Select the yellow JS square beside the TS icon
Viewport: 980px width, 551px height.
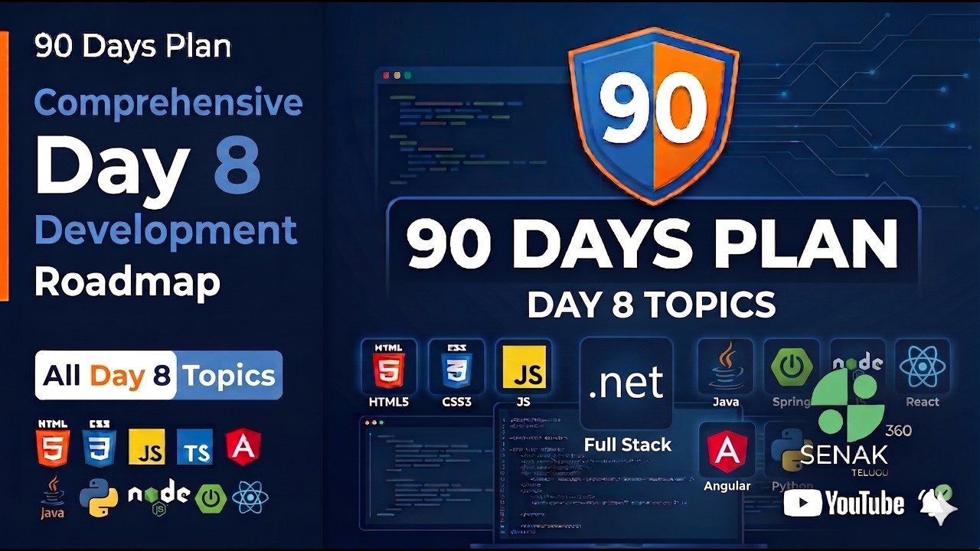pos(147,447)
